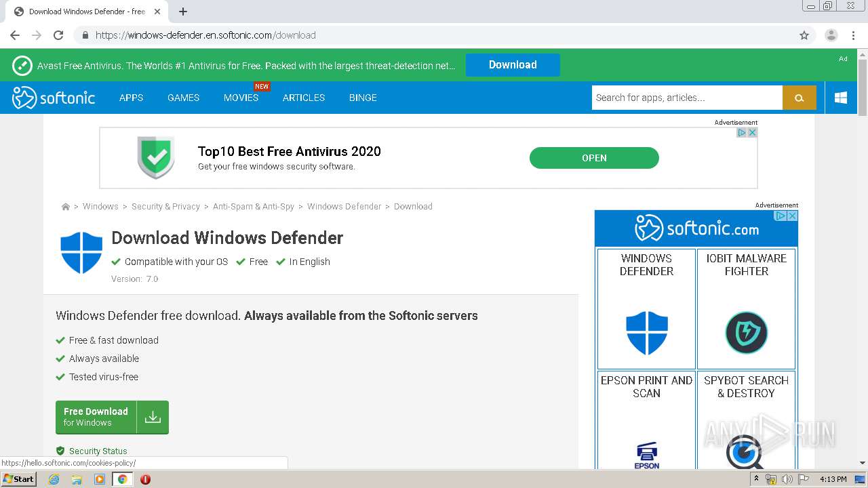Open the IObit Malware Fighter ad tile
Image resolution: width=868 pixels, height=488 pixels.
click(746, 308)
